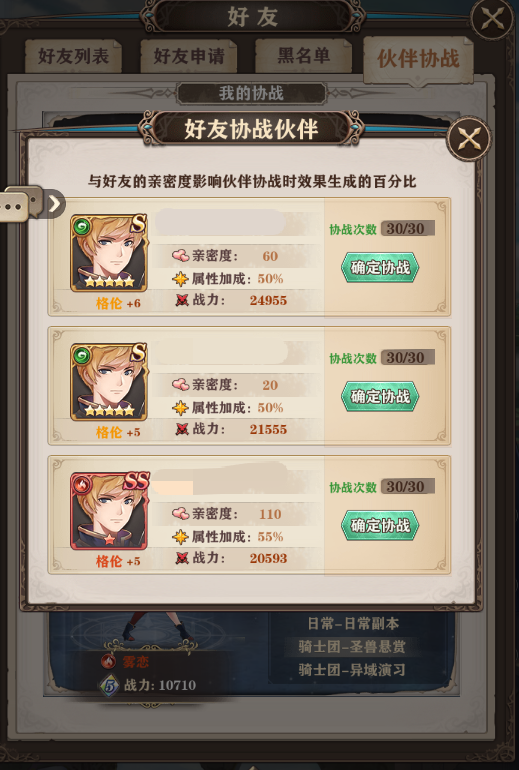Switch to the 好友列表 tab

73,56
